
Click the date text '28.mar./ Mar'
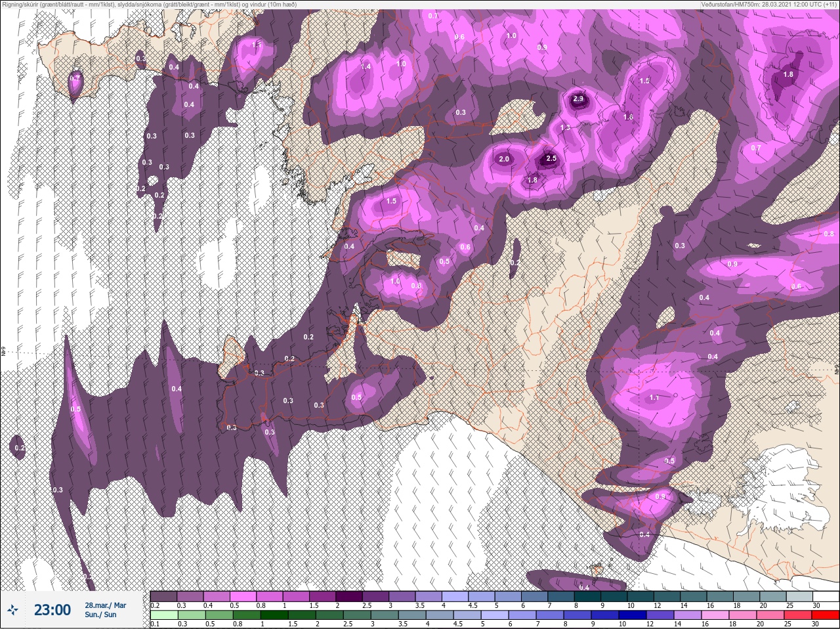(x=106, y=605)
